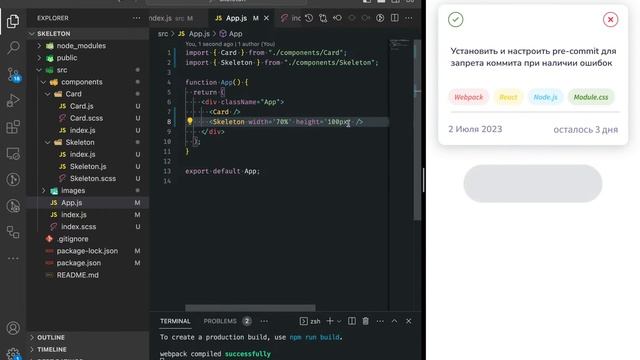
Task: Close the App.js editor tab
Action: click(267, 18)
